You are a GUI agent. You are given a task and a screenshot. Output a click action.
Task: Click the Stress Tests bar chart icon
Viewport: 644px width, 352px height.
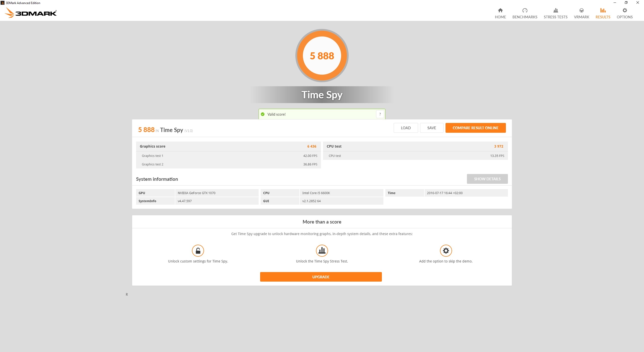click(555, 10)
